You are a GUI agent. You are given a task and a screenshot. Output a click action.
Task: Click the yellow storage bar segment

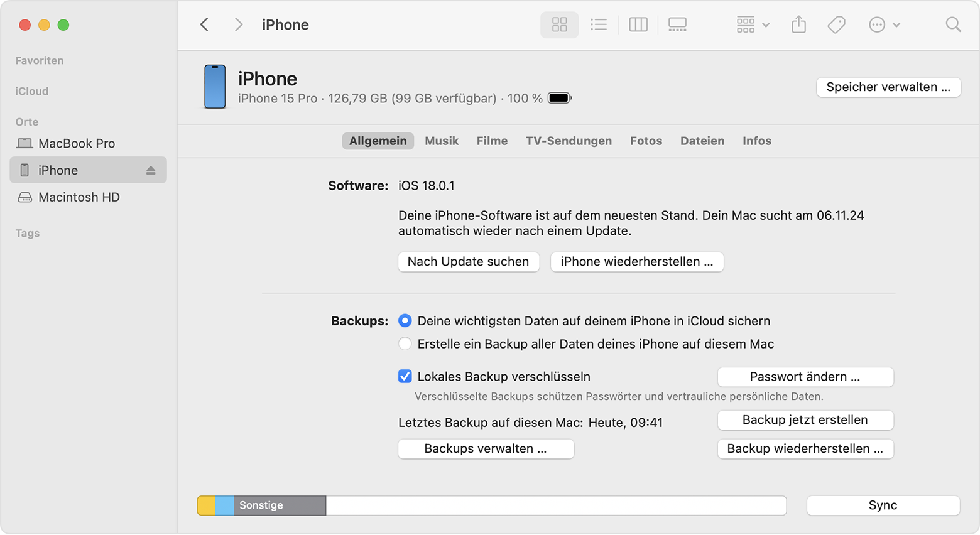pos(206,505)
